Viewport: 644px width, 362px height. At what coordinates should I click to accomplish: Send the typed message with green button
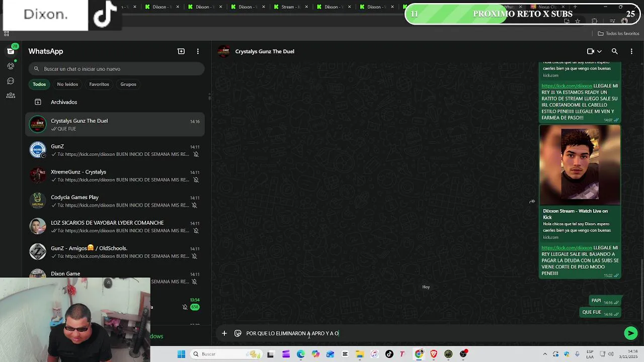pos(630,333)
